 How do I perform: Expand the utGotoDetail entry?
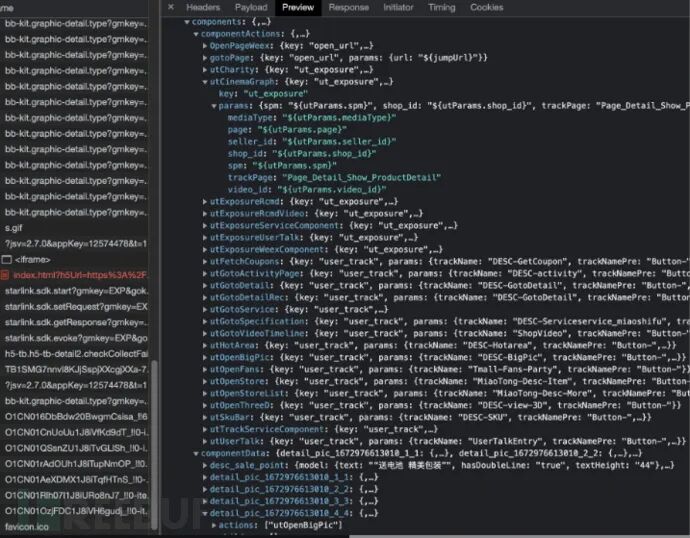click(x=205, y=285)
